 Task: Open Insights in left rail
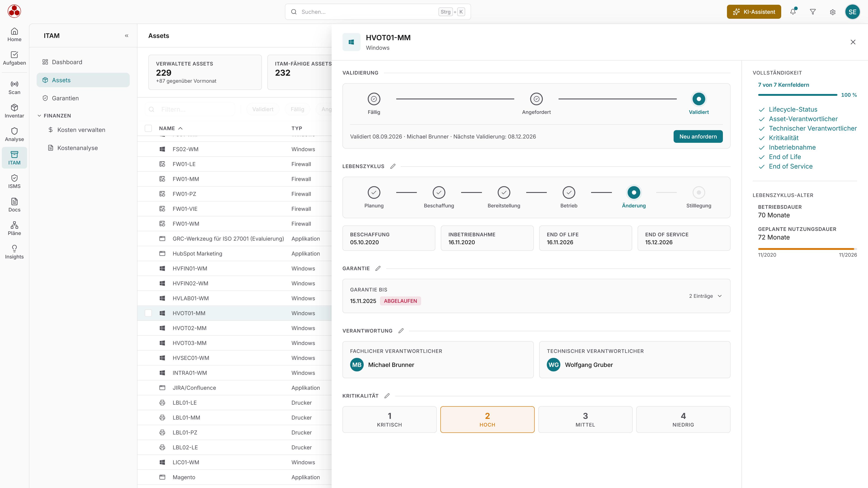14,252
